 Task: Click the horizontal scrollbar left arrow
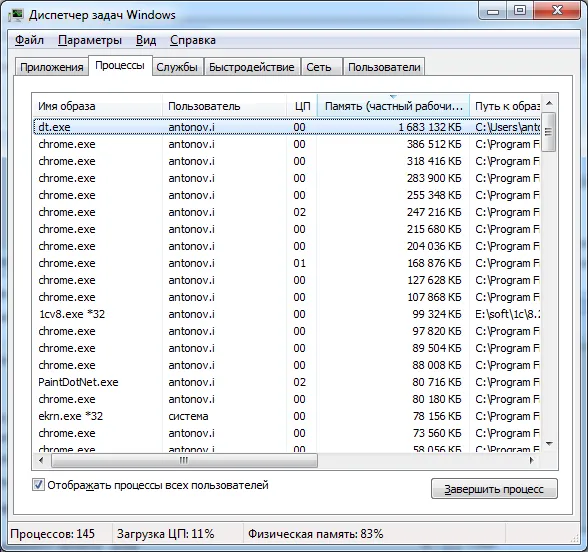pos(41,460)
